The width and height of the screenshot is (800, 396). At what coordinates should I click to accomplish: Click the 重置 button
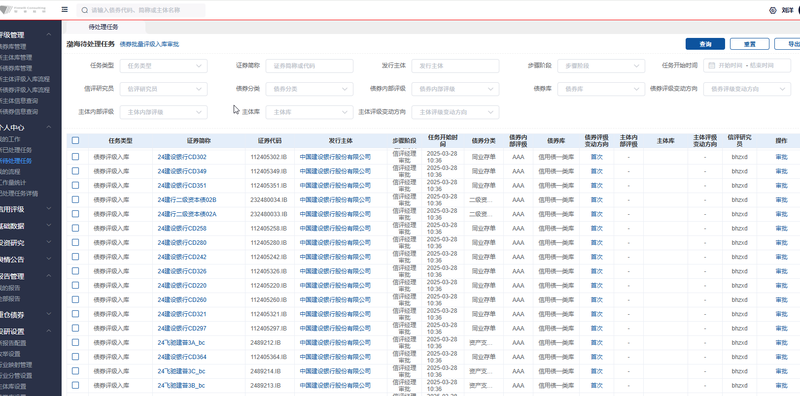(x=749, y=44)
